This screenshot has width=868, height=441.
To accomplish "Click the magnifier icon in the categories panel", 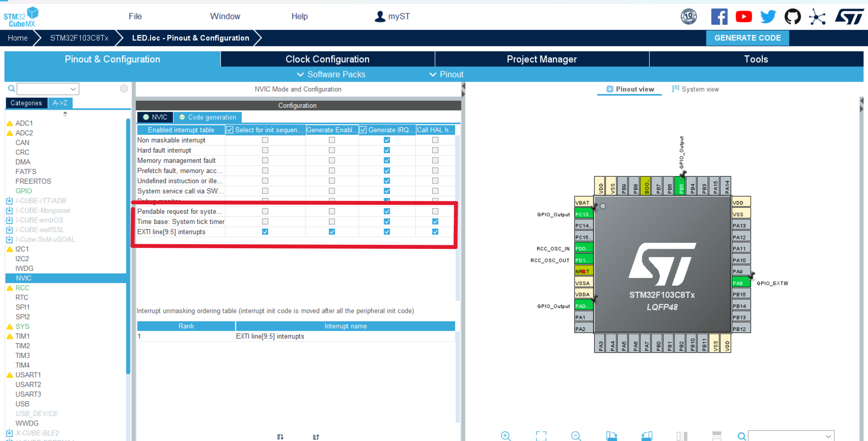I will 11,89.
